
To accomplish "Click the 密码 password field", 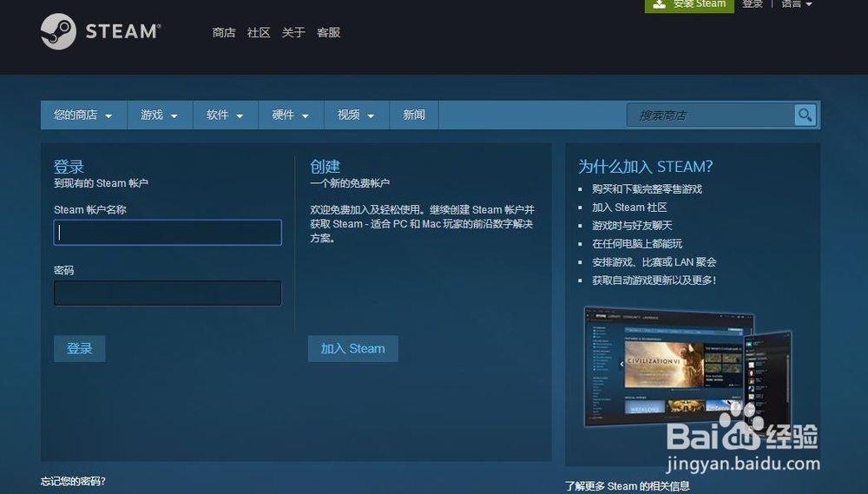I will [x=168, y=293].
